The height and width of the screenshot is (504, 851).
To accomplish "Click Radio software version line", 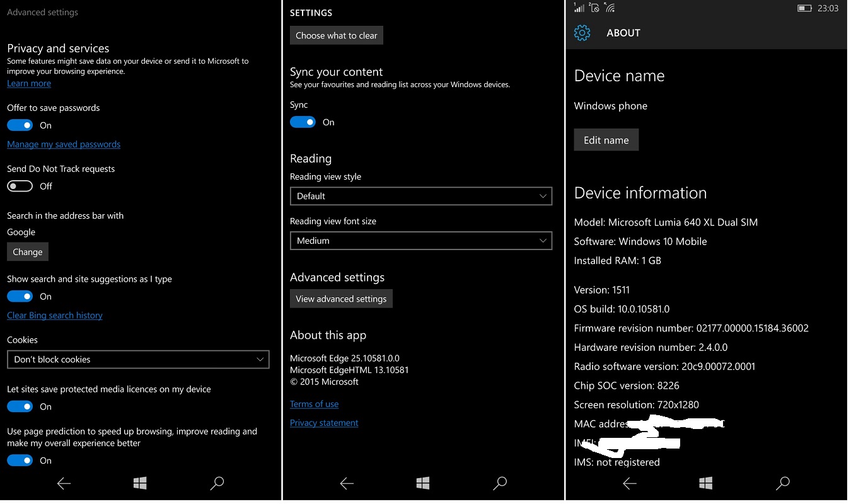I will pyautogui.click(x=664, y=366).
